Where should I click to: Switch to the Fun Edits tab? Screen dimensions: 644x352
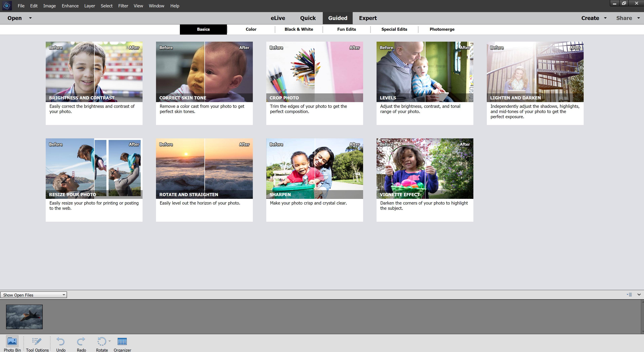[346, 29]
